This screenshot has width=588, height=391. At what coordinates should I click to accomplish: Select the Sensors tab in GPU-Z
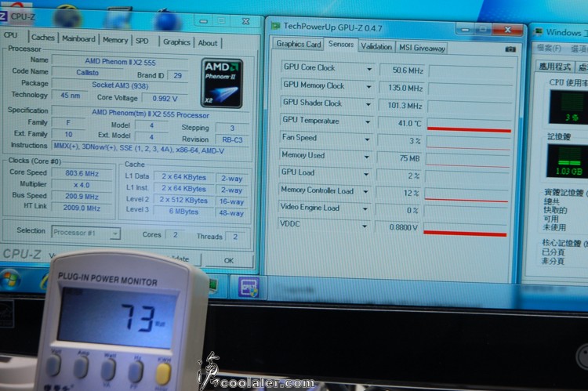(x=341, y=44)
